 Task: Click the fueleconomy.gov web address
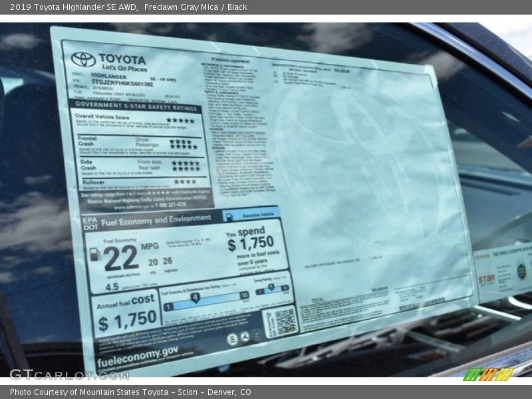pyautogui.click(x=138, y=357)
